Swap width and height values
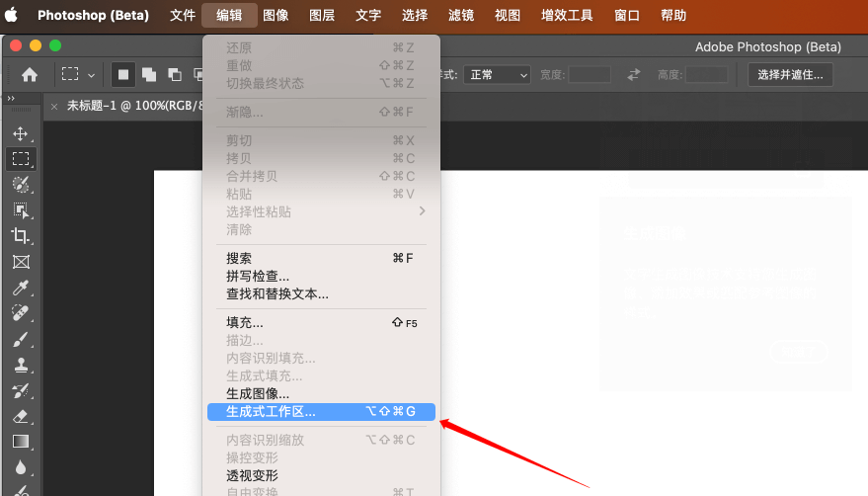This screenshot has width=868, height=496. point(634,74)
